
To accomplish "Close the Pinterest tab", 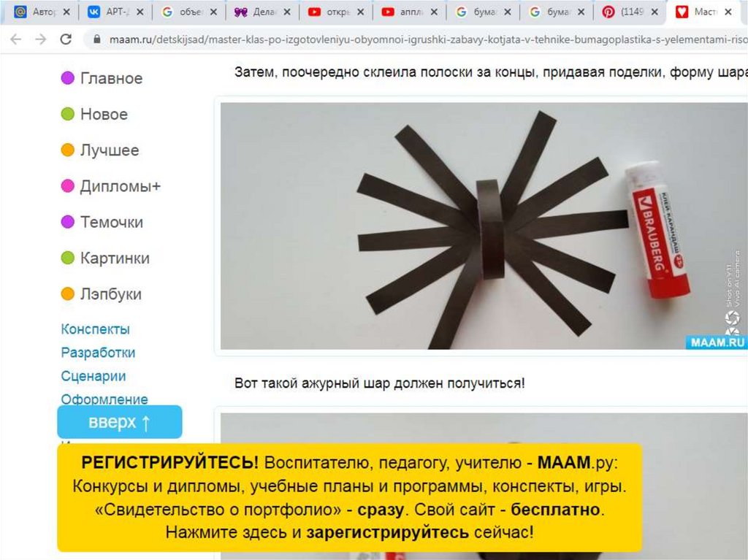I will (x=654, y=12).
